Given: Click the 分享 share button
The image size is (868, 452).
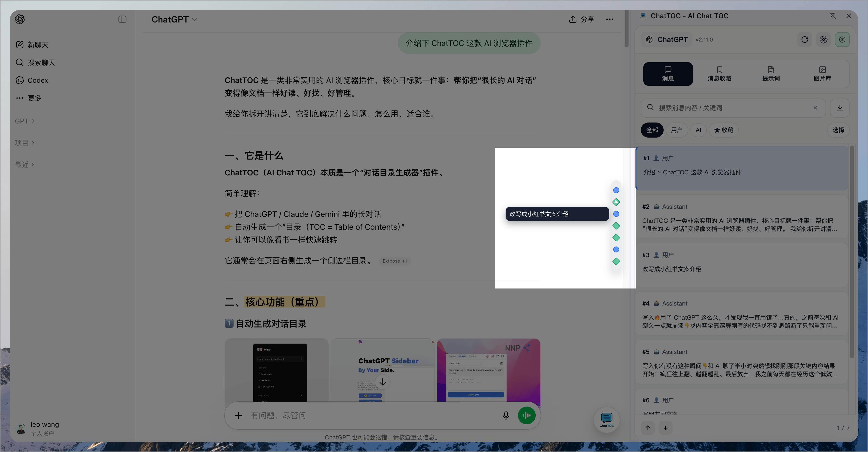Looking at the screenshot, I should point(582,20).
